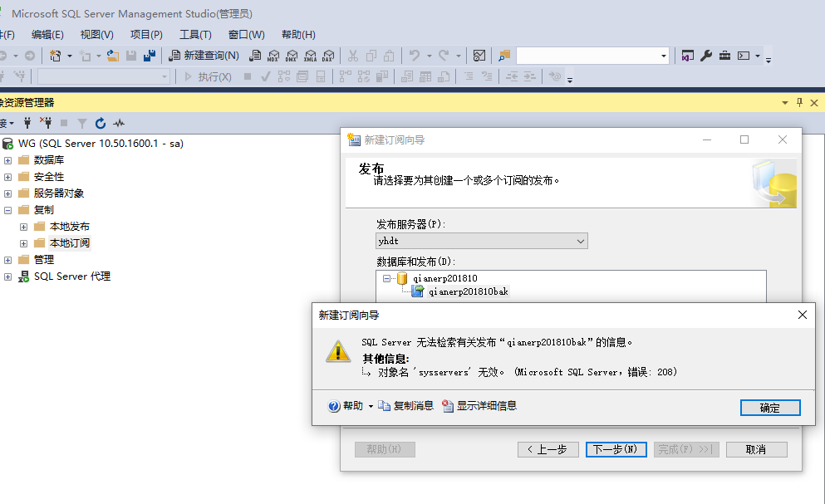Open a new MDX query
The height and width of the screenshot is (504, 825).
click(273, 56)
